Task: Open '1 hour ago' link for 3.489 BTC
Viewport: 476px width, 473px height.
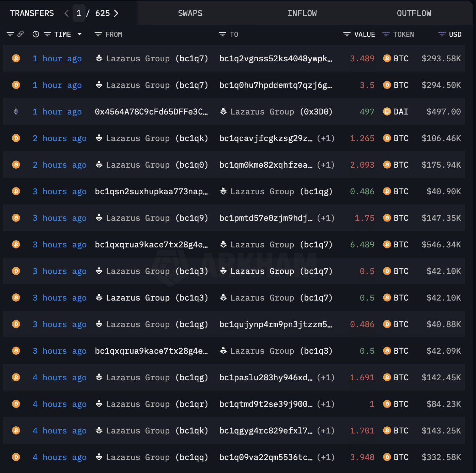Action: 57,59
